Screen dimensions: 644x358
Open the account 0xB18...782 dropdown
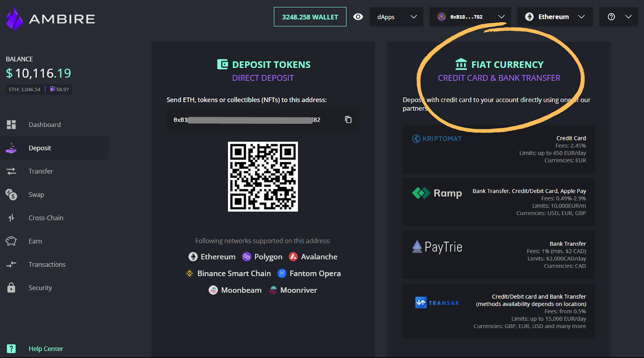(x=470, y=17)
